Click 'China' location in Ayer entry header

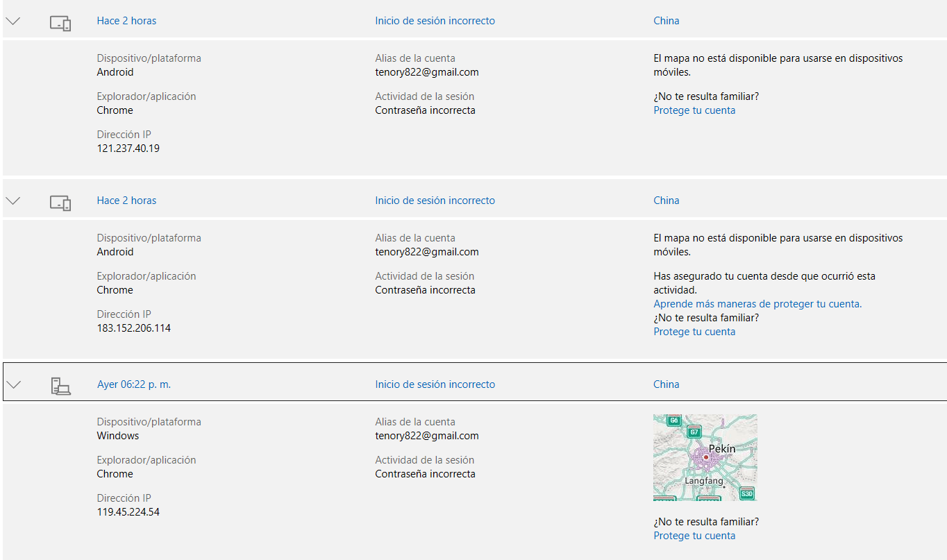pyautogui.click(x=667, y=384)
